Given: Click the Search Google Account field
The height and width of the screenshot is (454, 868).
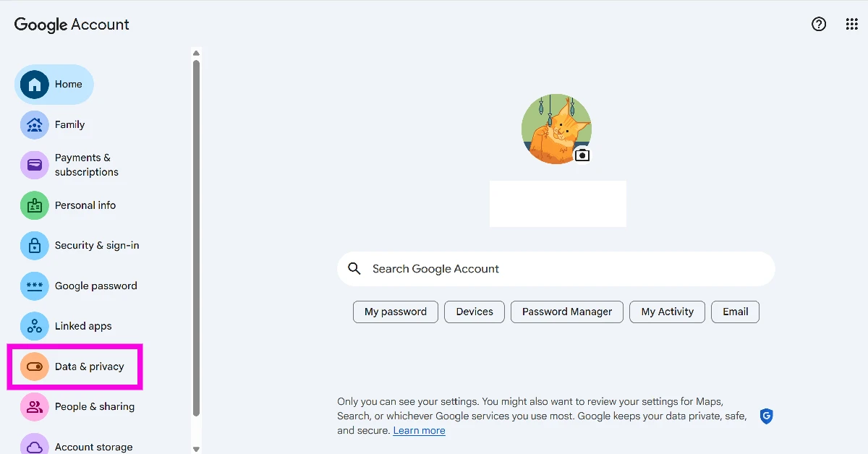Looking at the screenshot, I should pos(556,269).
